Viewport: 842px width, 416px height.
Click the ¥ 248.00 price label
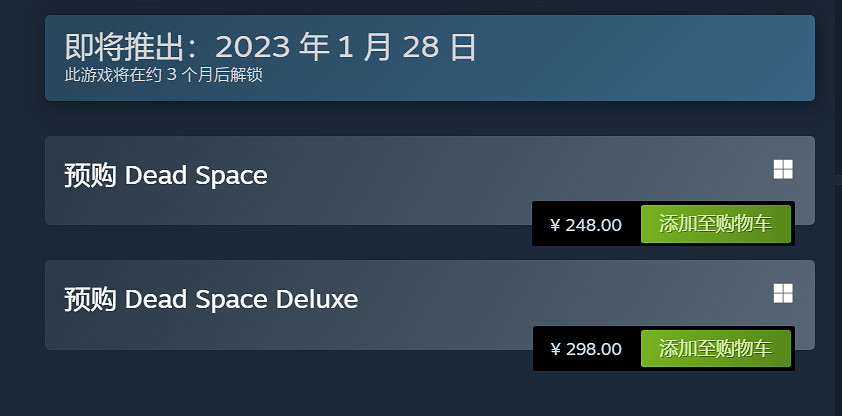point(586,225)
